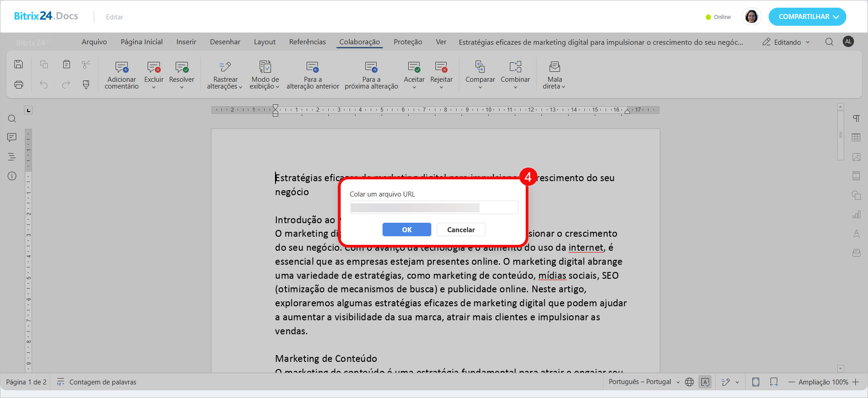The height and width of the screenshot is (398, 868).
Task: Open the comments sidebar panel icon
Action: pyautogui.click(x=12, y=137)
